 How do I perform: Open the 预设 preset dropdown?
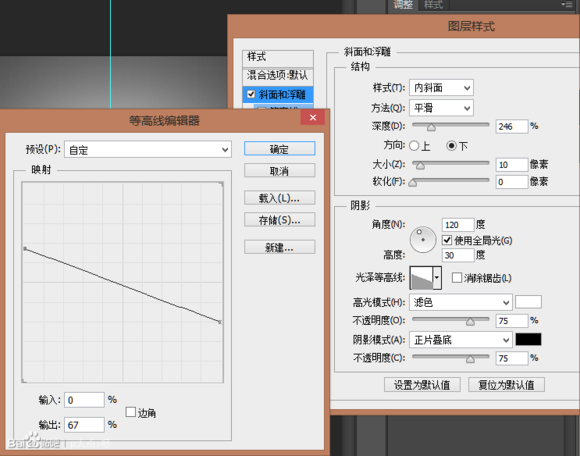148,150
